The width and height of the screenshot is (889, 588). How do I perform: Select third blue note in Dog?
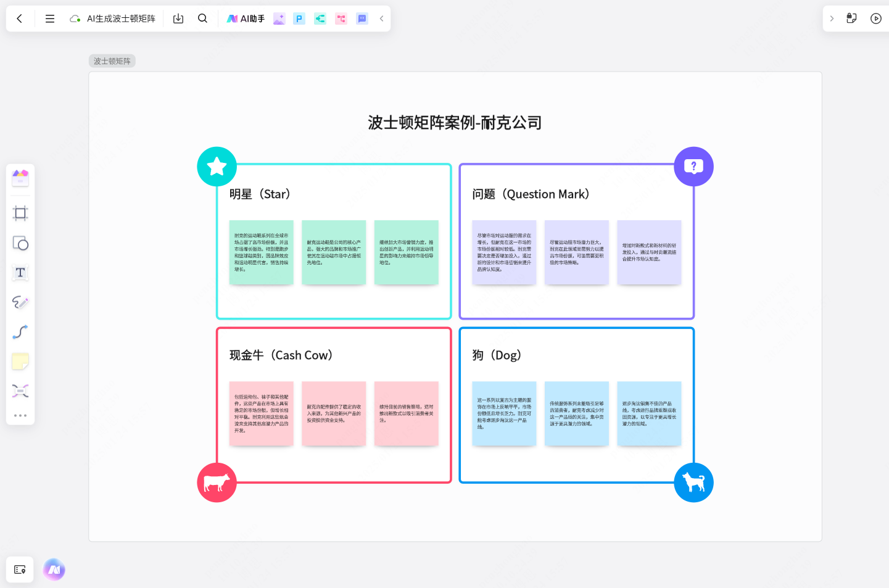point(649,413)
